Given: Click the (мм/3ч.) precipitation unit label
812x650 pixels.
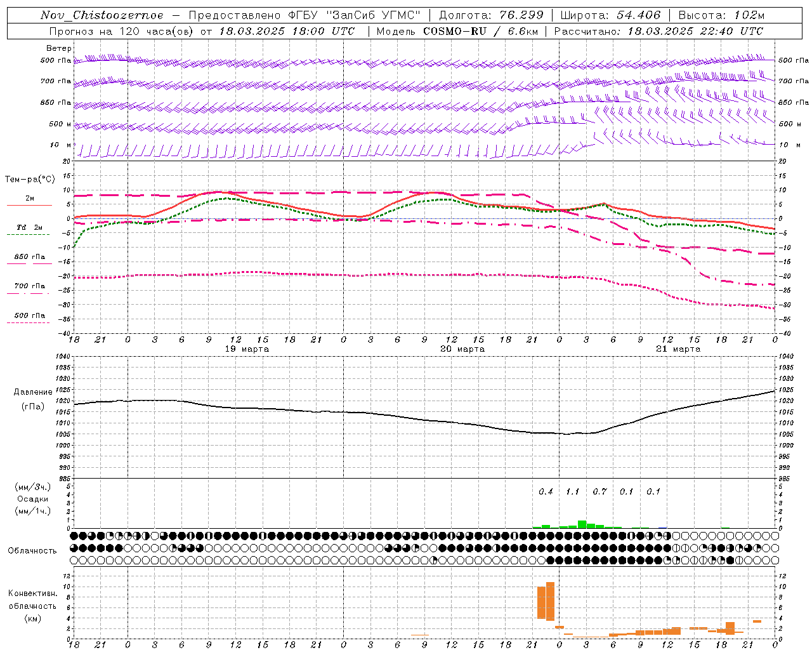Looking at the screenshot, I should click(x=33, y=487).
